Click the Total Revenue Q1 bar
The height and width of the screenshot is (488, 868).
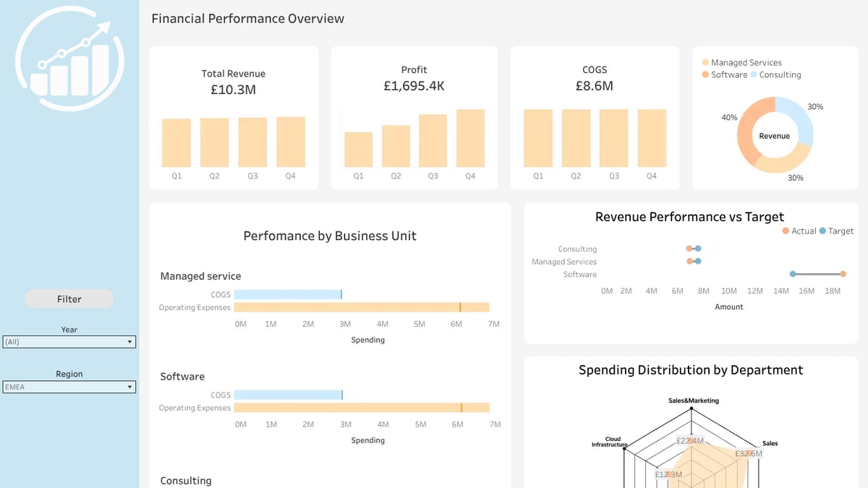tap(176, 143)
